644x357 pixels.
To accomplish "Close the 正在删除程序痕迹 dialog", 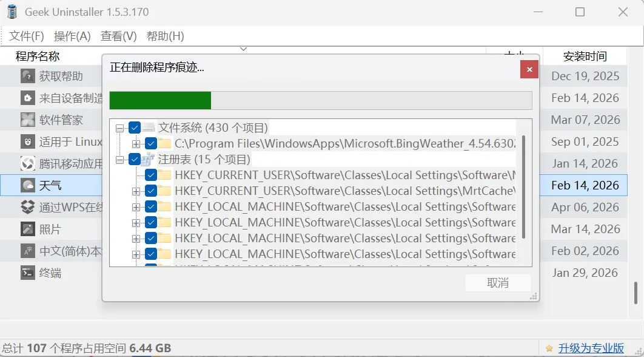I will pos(529,69).
